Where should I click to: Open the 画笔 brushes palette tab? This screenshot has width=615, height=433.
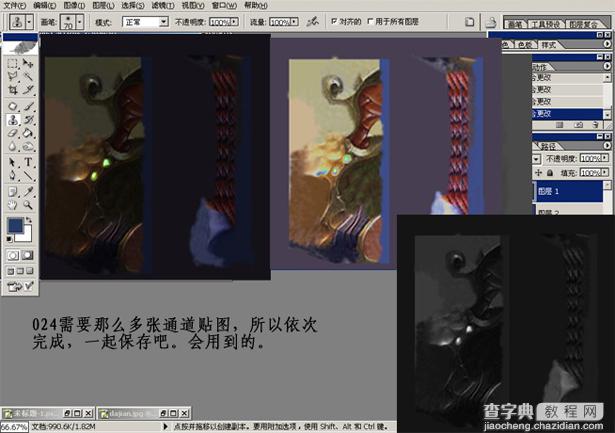coord(515,24)
